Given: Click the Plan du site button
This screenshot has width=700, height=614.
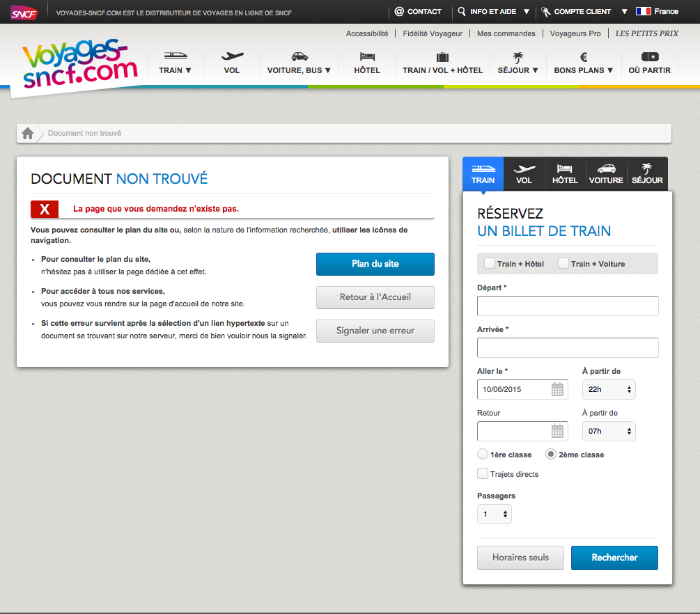Looking at the screenshot, I should [x=375, y=264].
